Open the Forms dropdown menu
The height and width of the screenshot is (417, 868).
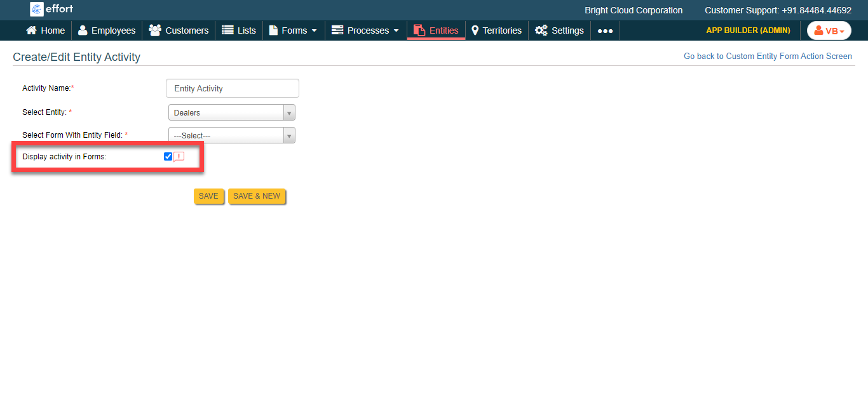click(293, 30)
